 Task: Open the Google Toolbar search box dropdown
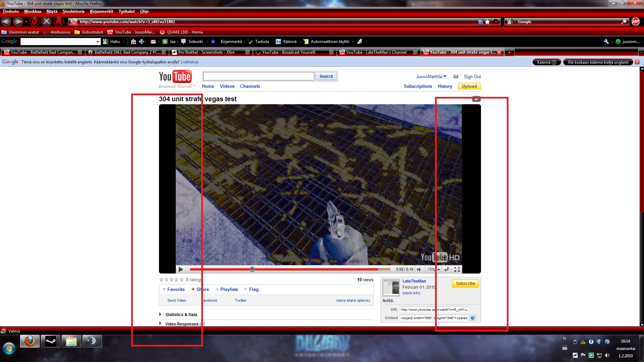point(98,42)
